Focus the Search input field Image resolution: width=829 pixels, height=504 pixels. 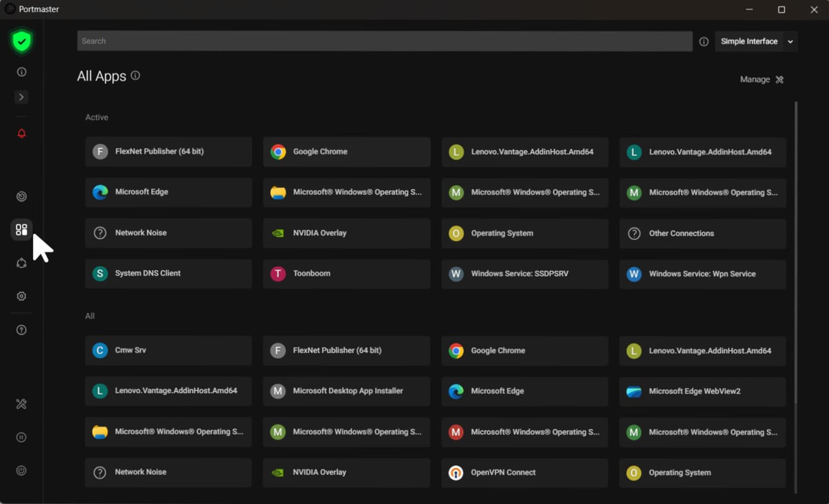tap(385, 41)
